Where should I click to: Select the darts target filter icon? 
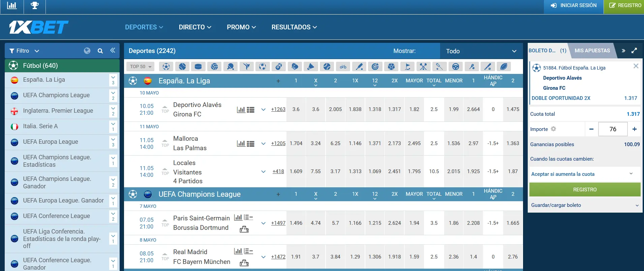tap(375, 66)
